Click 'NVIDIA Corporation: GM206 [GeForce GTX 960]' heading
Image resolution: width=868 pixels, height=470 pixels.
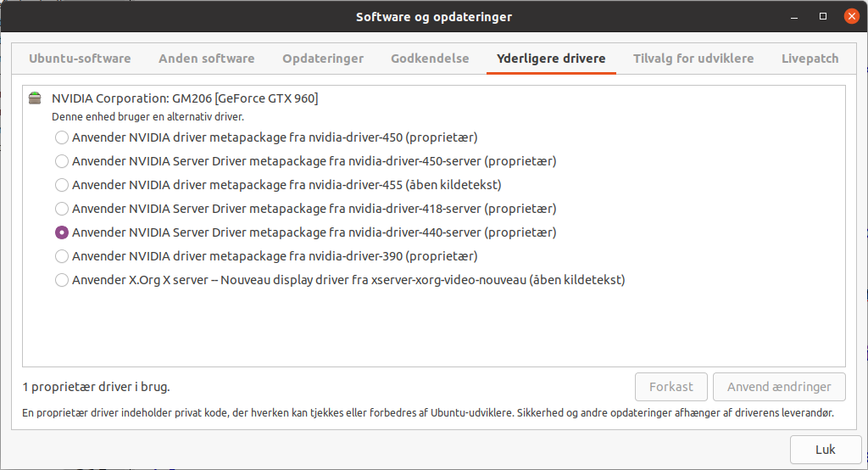click(185, 98)
